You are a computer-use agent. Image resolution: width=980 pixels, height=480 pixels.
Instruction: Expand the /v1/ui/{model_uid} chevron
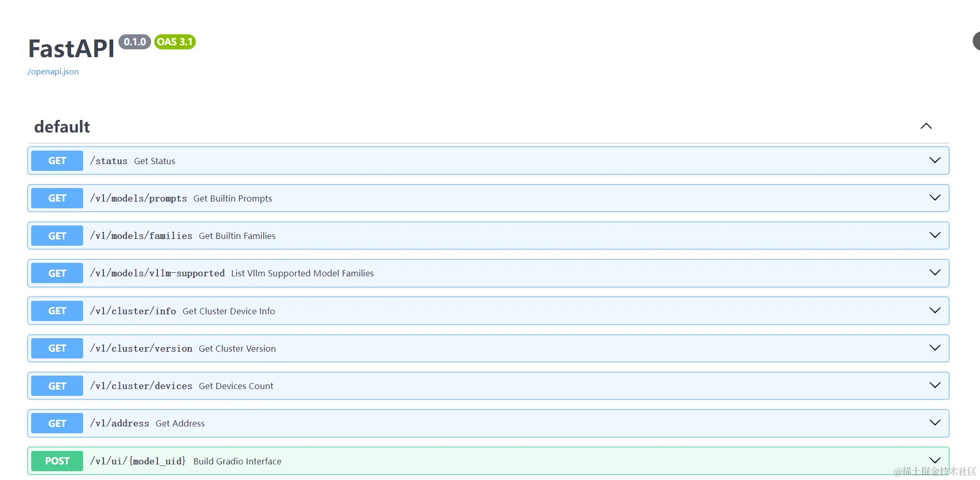[935, 460]
